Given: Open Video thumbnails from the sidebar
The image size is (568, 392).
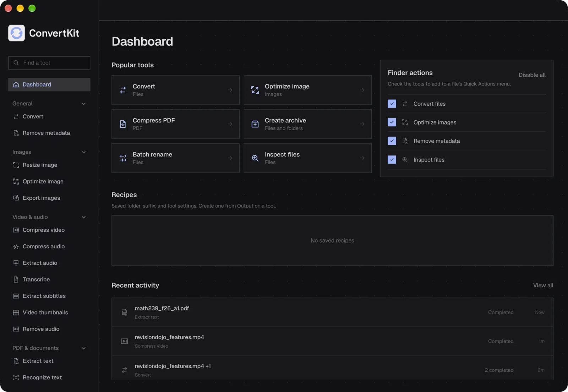Looking at the screenshot, I should point(49,313).
